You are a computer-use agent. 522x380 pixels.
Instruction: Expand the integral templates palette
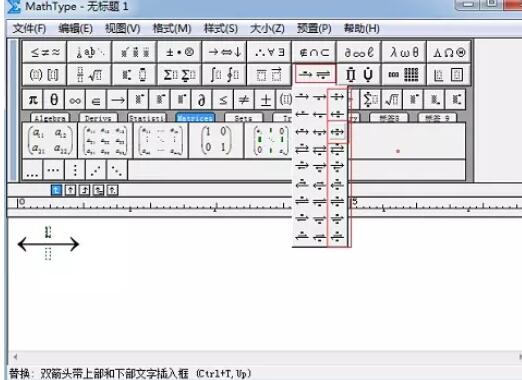tap(224, 74)
